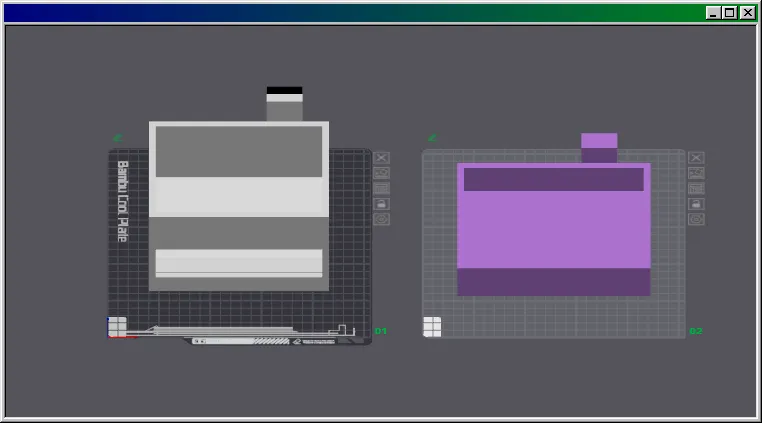The height and width of the screenshot is (423, 762).
Task: Open plate 01 settings icon
Action: (381, 219)
